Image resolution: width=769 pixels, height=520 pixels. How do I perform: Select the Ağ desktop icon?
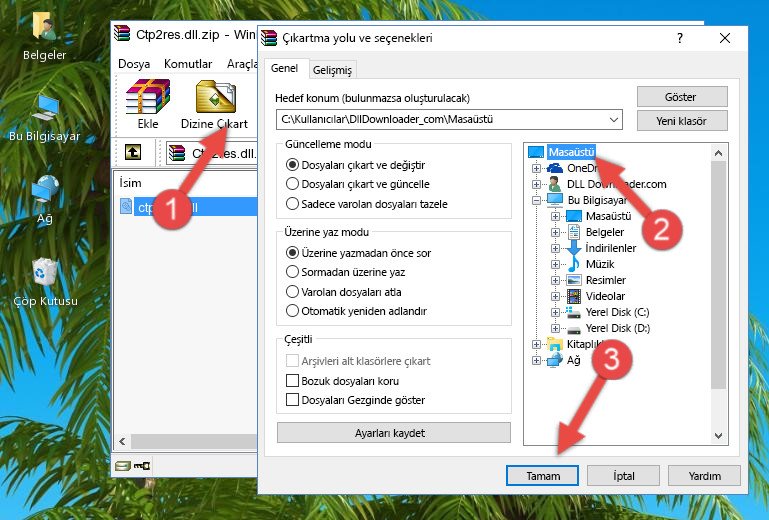click(x=45, y=199)
